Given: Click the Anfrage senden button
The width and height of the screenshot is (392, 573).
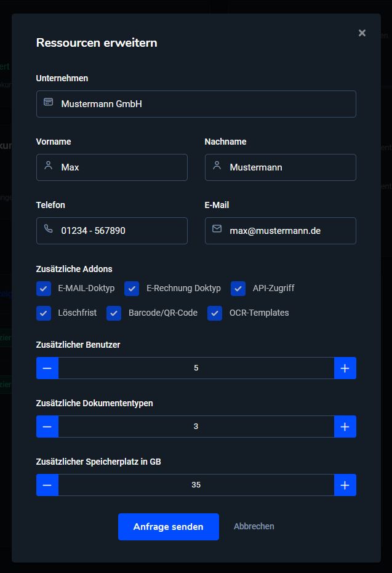Looking at the screenshot, I should (169, 527).
